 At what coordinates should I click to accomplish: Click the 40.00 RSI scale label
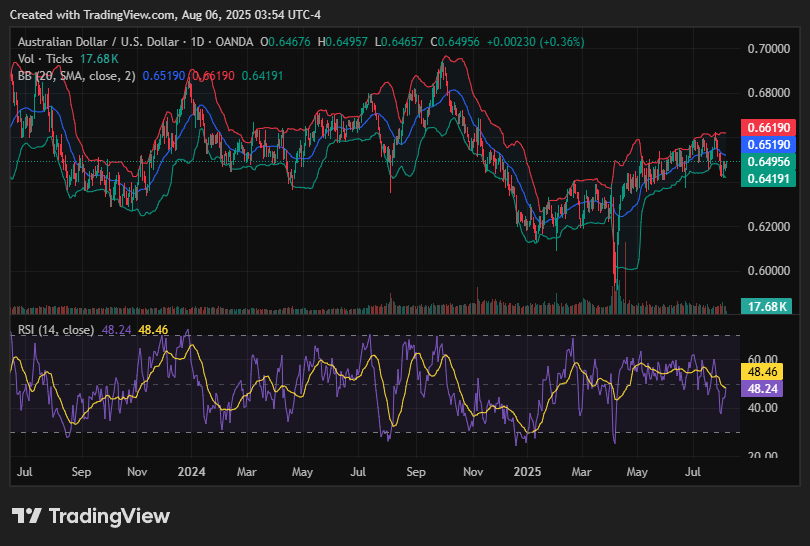coord(762,408)
